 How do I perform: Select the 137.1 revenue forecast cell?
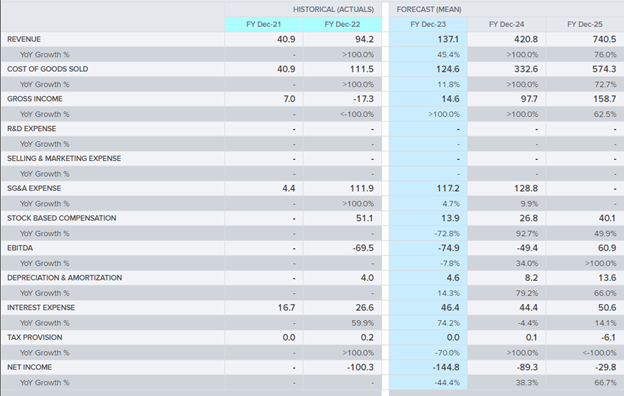(x=448, y=39)
